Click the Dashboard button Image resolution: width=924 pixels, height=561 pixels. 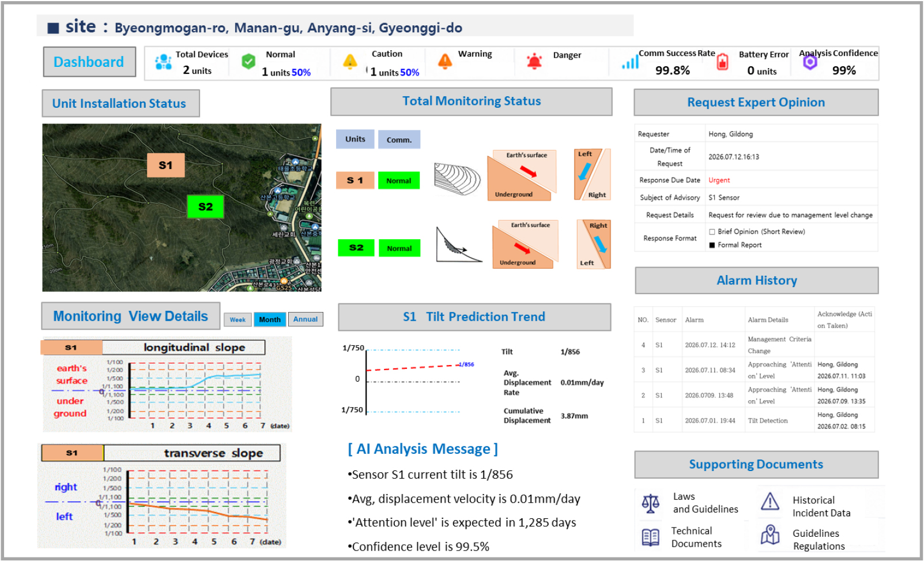tap(89, 62)
